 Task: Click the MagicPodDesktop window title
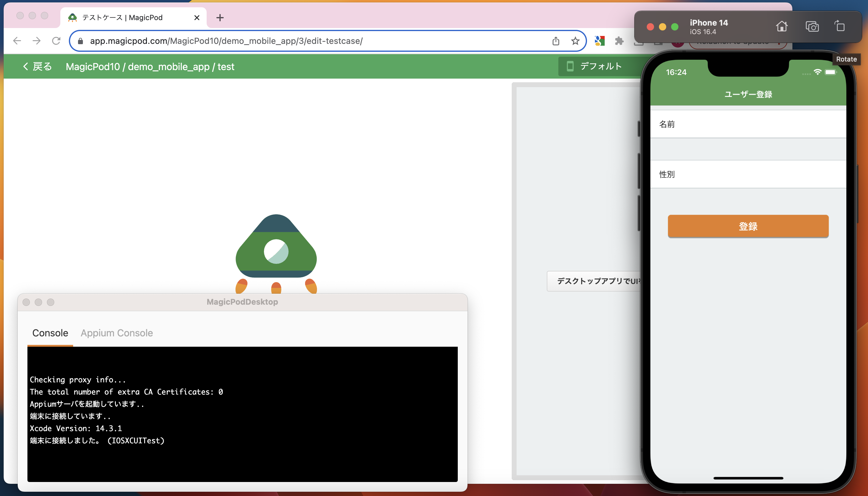(x=242, y=302)
